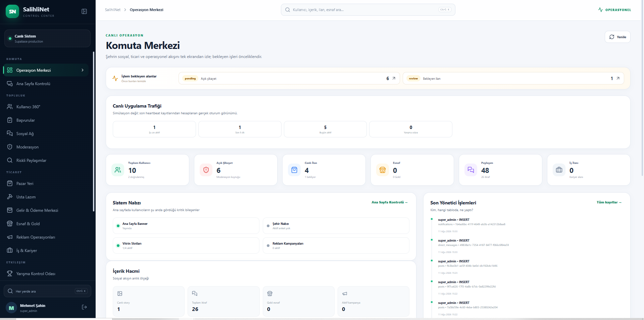
Task: Click the İş İlanı briefcase stat icon
Action: tap(559, 170)
